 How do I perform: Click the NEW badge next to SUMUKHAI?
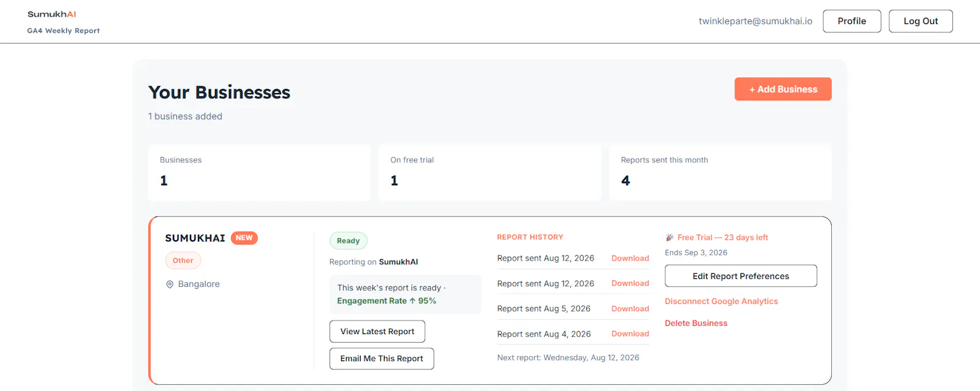coord(244,238)
